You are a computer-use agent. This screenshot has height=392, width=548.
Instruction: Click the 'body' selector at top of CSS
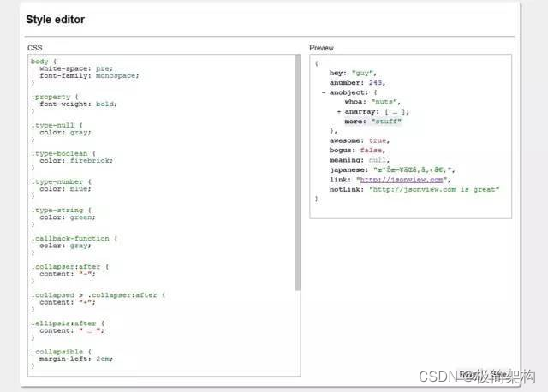click(x=39, y=62)
